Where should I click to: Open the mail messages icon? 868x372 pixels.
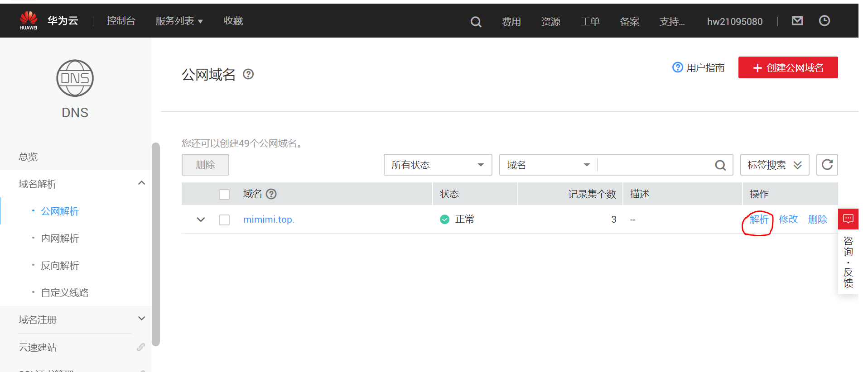click(797, 20)
